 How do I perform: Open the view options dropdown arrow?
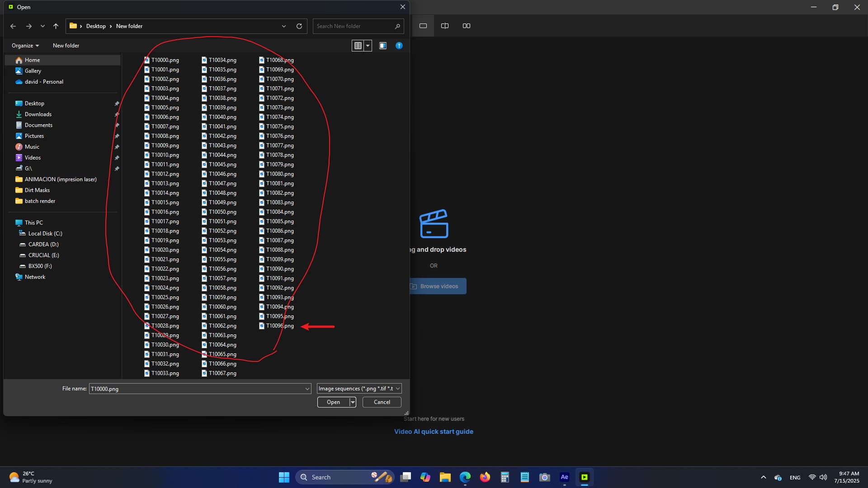coord(368,46)
